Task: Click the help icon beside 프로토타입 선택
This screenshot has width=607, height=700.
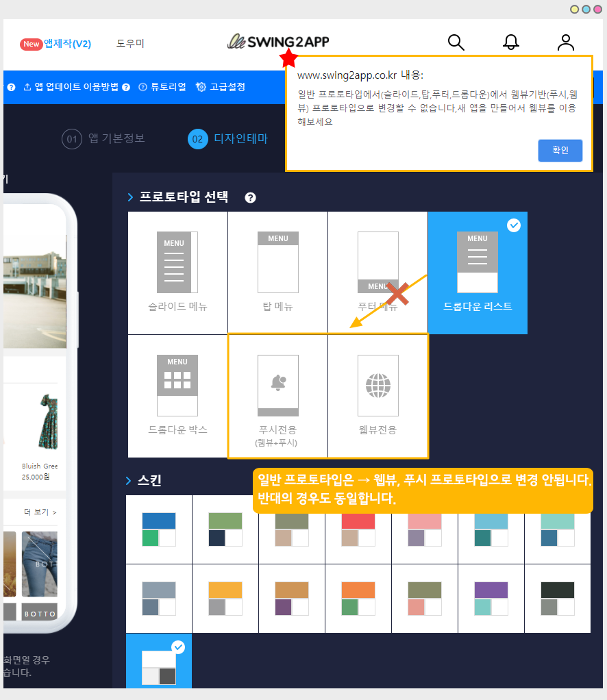Action: tap(251, 198)
